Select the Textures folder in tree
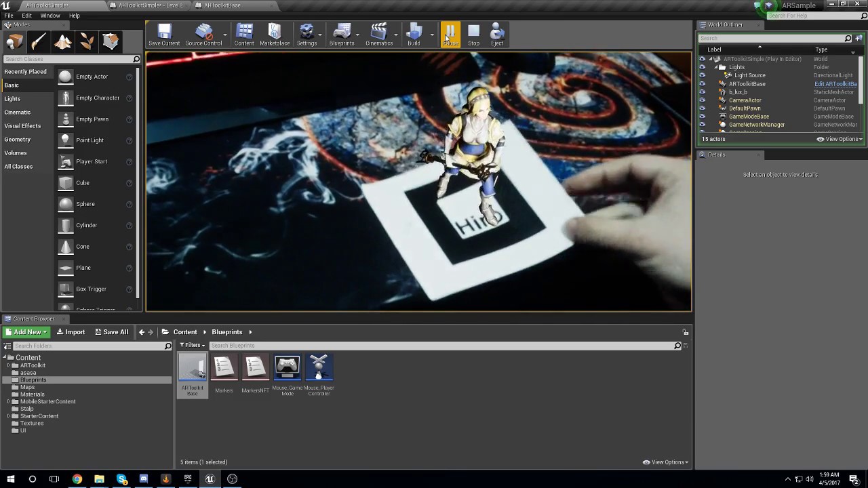 pyautogui.click(x=32, y=424)
